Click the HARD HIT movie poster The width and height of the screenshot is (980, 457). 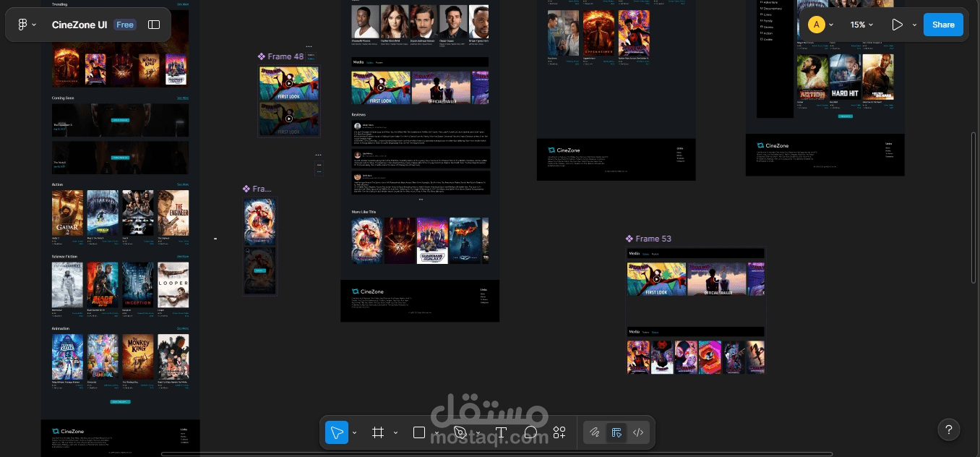[845, 77]
